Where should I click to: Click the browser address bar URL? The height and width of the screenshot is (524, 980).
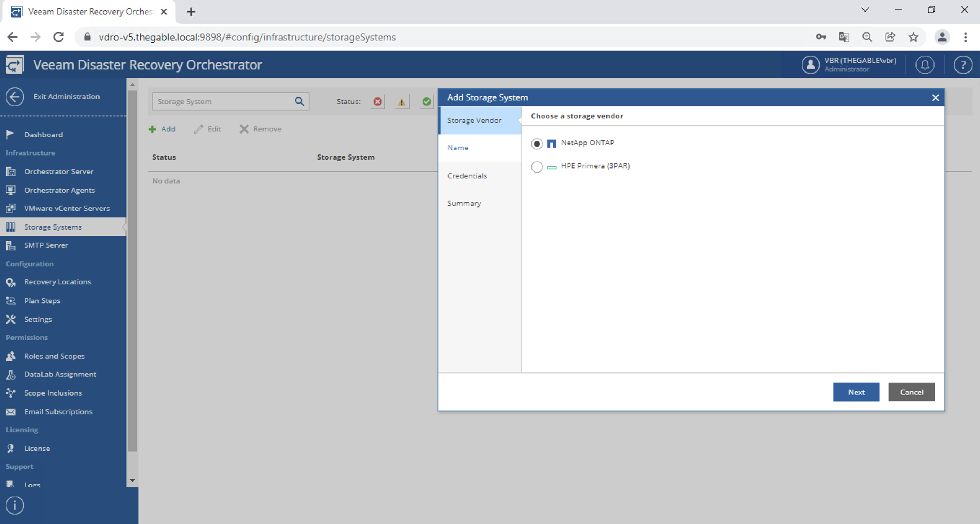247,37
